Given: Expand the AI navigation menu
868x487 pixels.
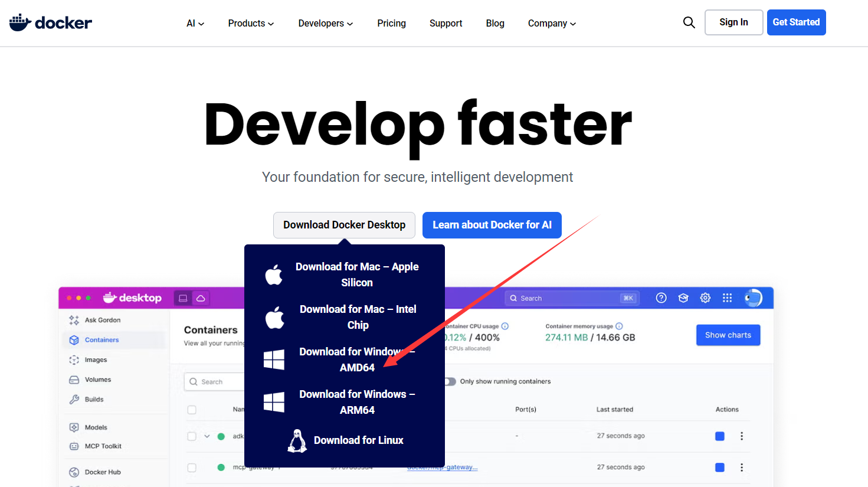Looking at the screenshot, I should point(195,24).
